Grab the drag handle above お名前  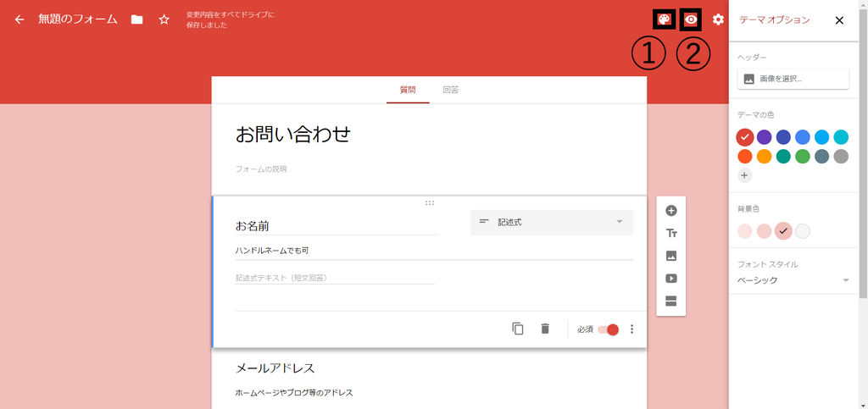pos(430,203)
